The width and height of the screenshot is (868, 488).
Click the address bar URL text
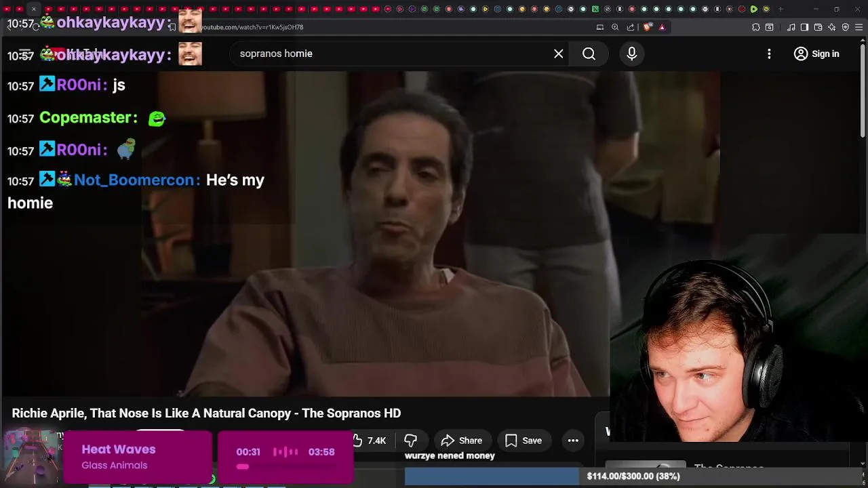252,27
